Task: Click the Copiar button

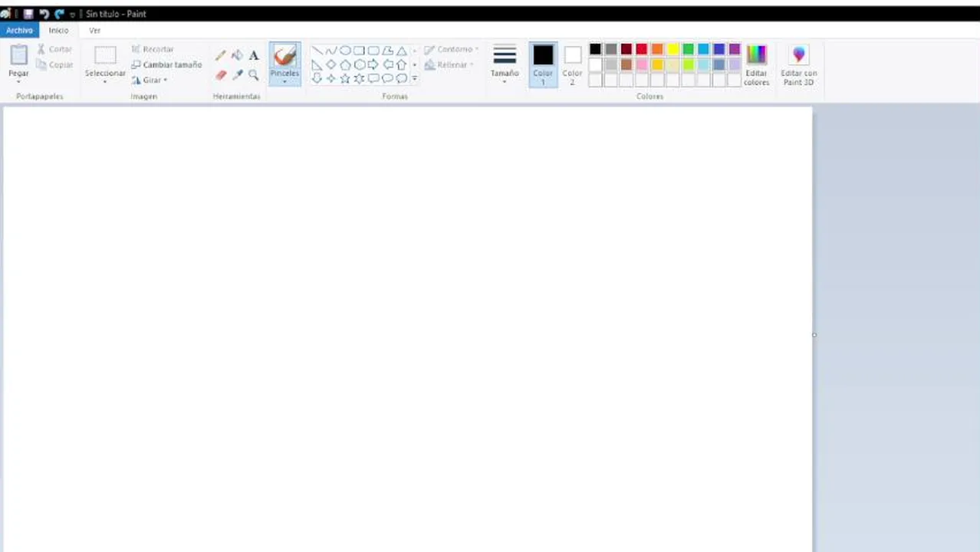Action: tap(54, 65)
